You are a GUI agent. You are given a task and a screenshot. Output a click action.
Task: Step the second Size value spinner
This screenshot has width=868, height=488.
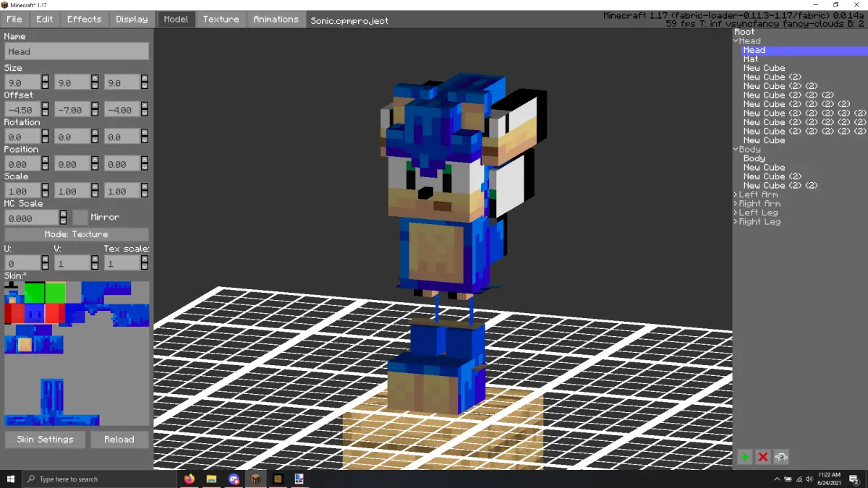pos(95,82)
